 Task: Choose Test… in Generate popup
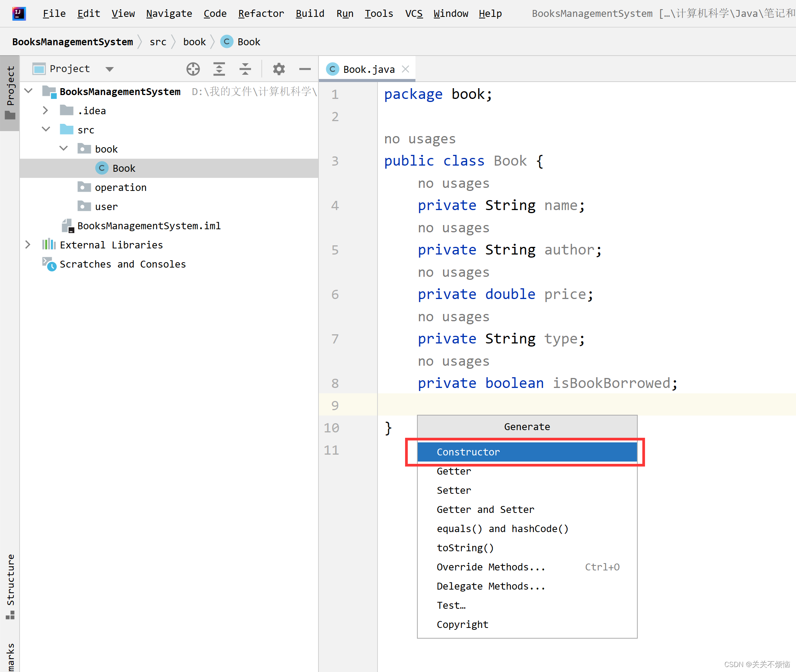tap(527, 605)
